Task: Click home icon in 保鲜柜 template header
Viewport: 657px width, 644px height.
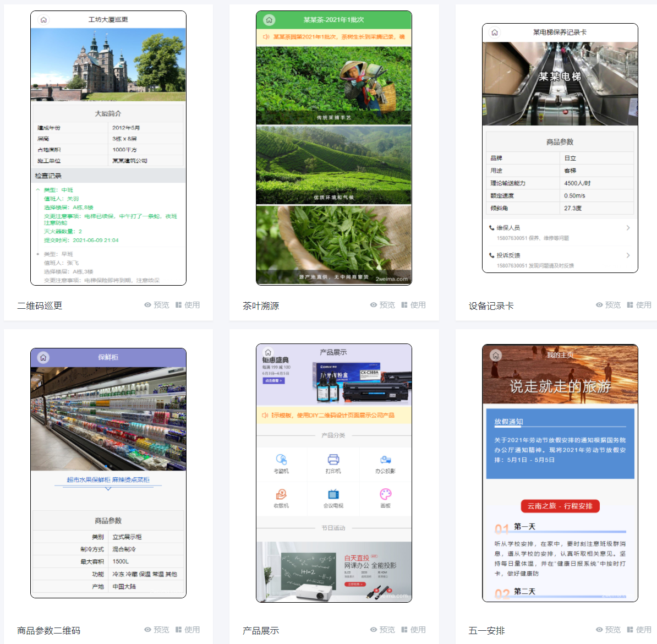Action: [x=43, y=357]
